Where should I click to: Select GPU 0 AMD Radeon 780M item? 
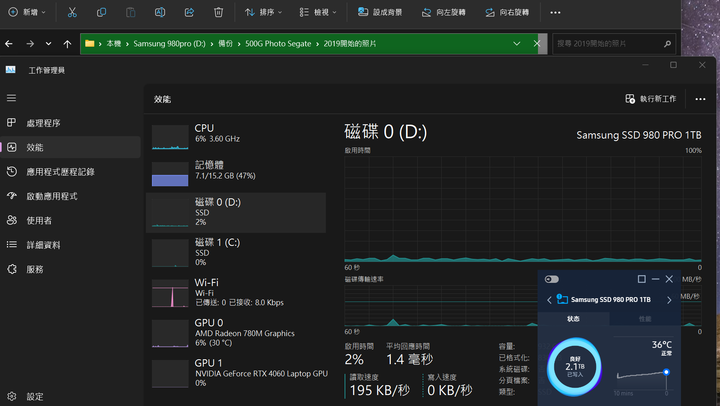point(236,333)
